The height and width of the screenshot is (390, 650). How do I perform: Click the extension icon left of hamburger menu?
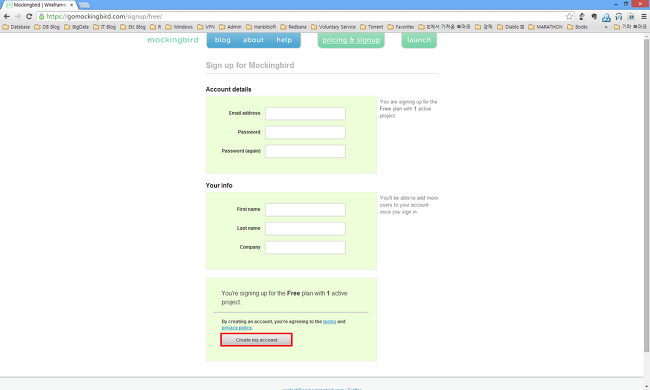coord(631,17)
